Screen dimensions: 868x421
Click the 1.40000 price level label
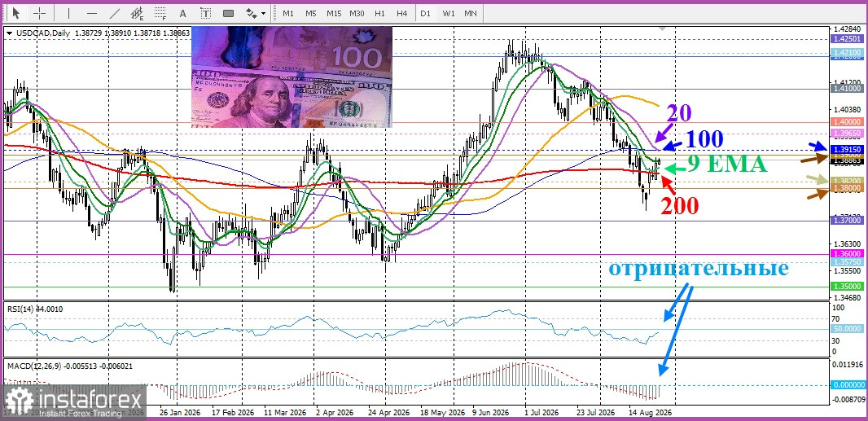846,121
